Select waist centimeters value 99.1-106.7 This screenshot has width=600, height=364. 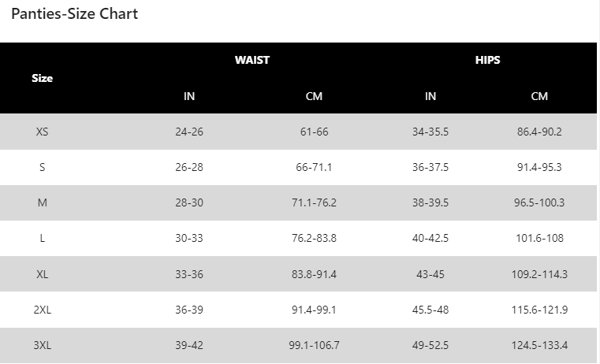pos(314,345)
